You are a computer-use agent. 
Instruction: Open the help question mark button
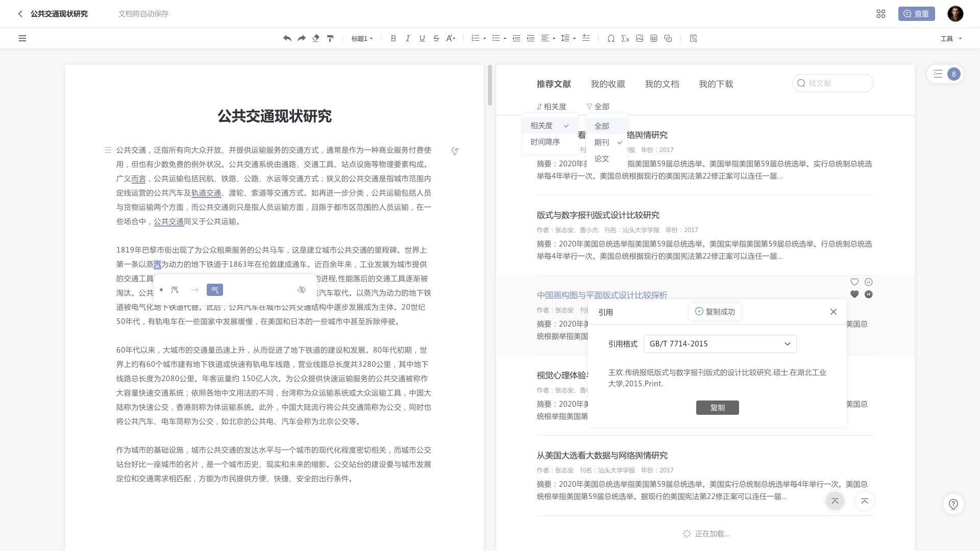pyautogui.click(x=953, y=504)
